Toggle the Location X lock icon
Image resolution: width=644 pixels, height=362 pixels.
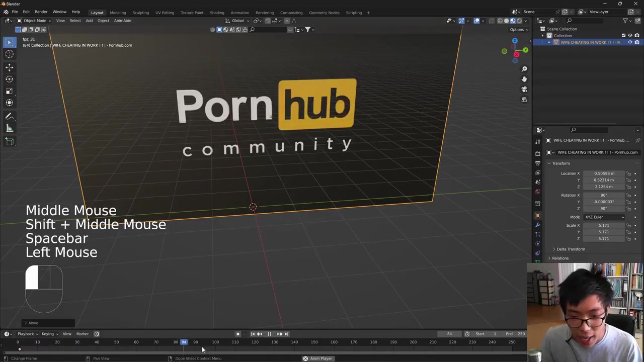click(x=628, y=173)
